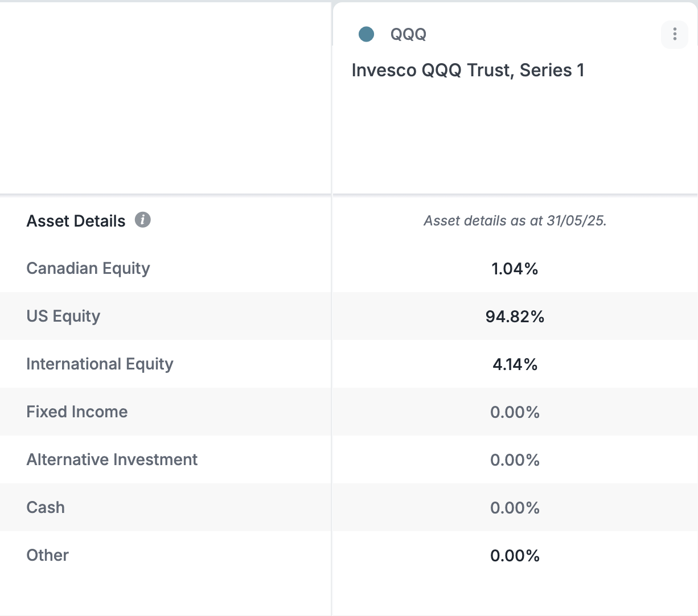
Task: Open the three-dot options menu for QQQ
Action: (x=675, y=34)
